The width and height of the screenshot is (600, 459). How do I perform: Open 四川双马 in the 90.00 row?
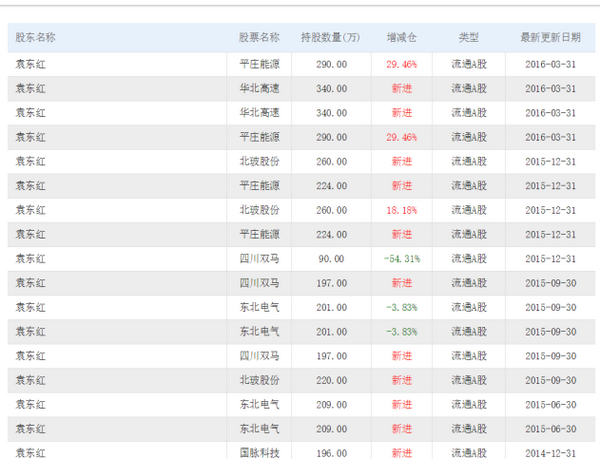pos(259,259)
